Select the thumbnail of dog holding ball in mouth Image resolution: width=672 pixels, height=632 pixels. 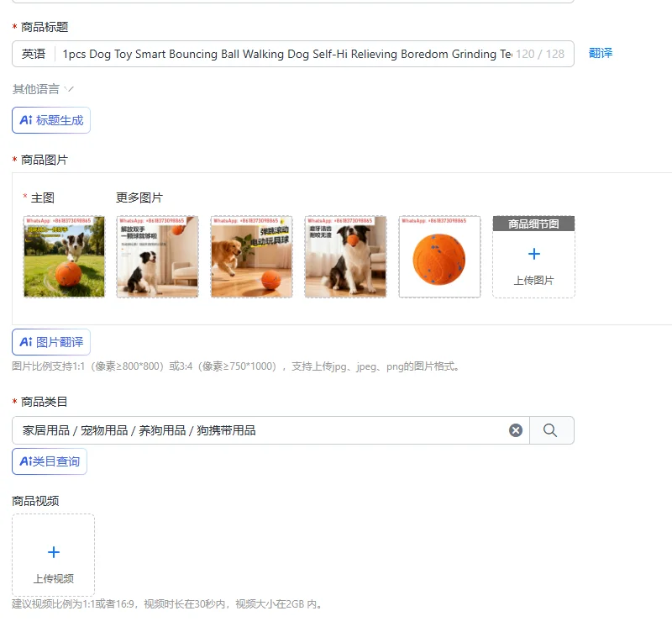point(345,256)
